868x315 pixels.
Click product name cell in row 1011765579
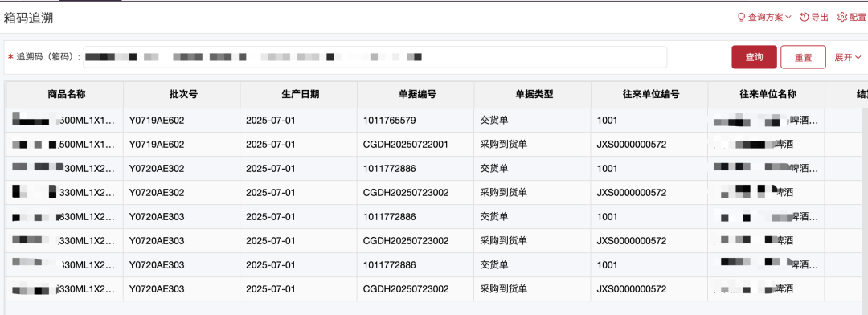(64, 120)
